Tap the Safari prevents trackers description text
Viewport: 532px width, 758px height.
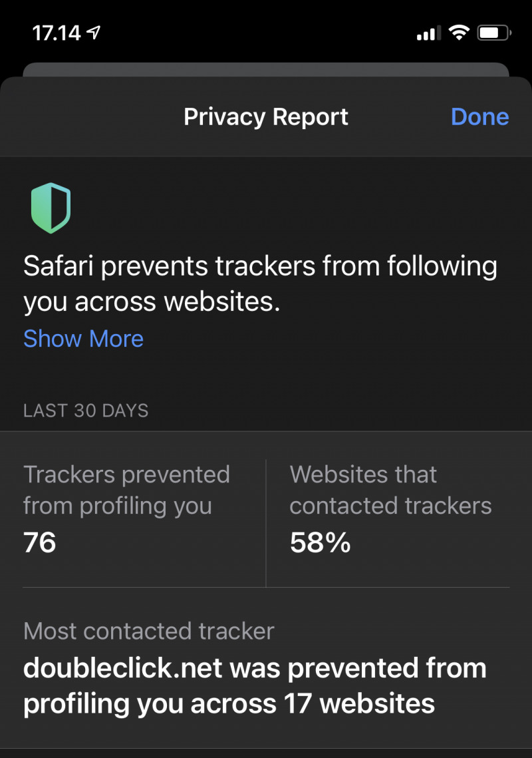point(260,267)
